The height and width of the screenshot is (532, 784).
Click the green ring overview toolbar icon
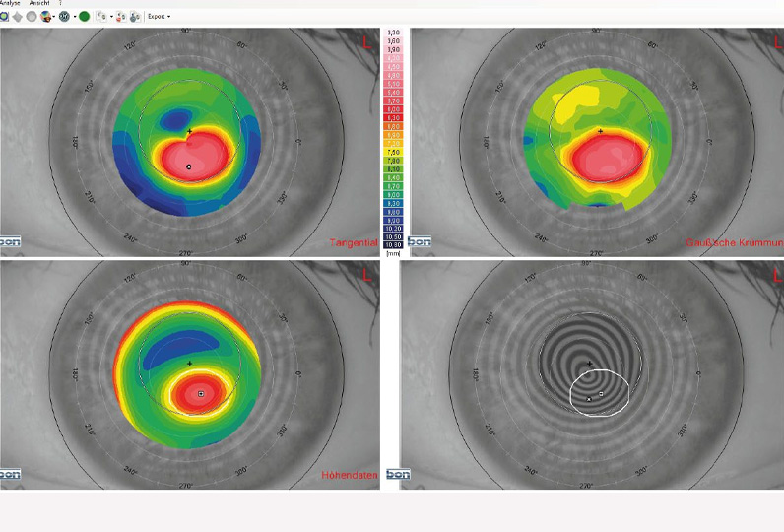tap(4, 16)
